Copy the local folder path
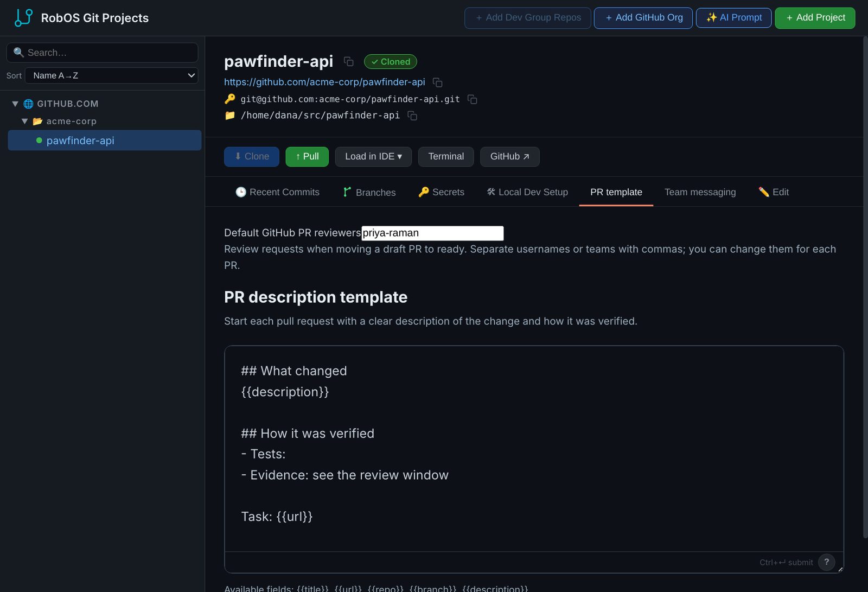The height and width of the screenshot is (592, 868). point(412,116)
